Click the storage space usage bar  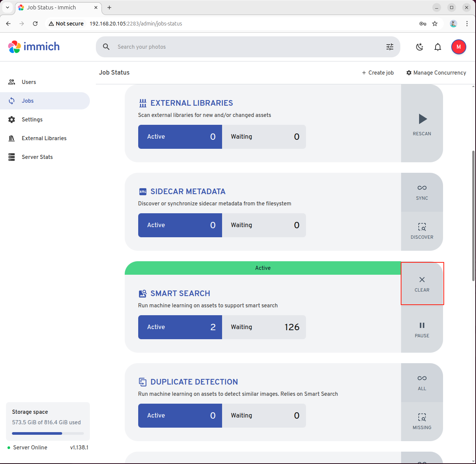(x=48, y=433)
